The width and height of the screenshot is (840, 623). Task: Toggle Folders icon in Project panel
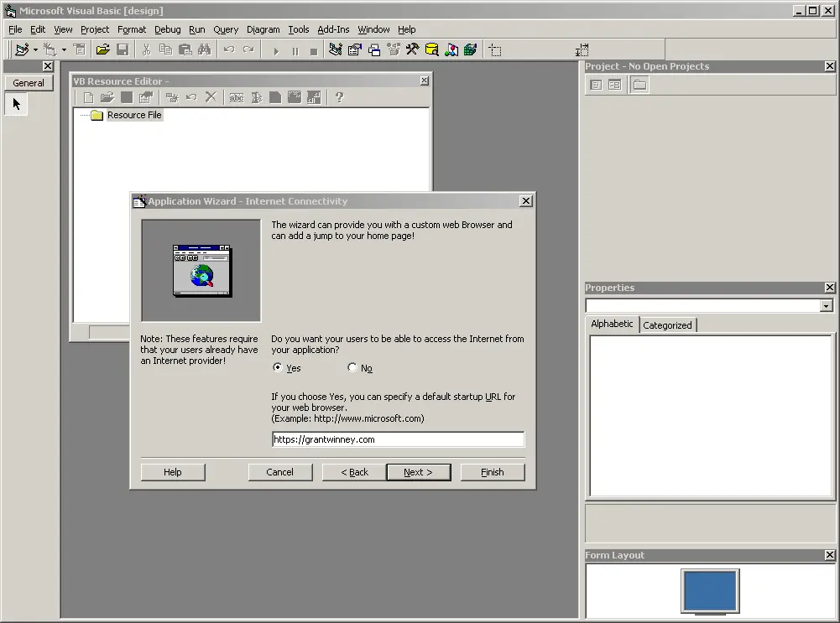pos(639,85)
